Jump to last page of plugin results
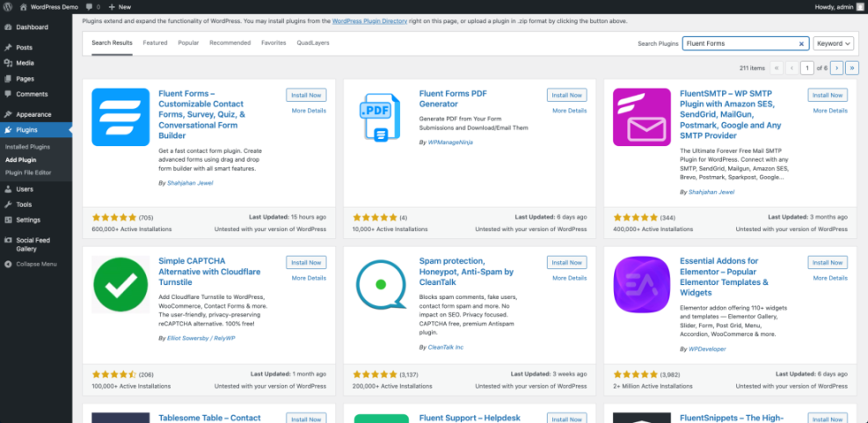The height and width of the screenshot is (423, 868). 851,68
